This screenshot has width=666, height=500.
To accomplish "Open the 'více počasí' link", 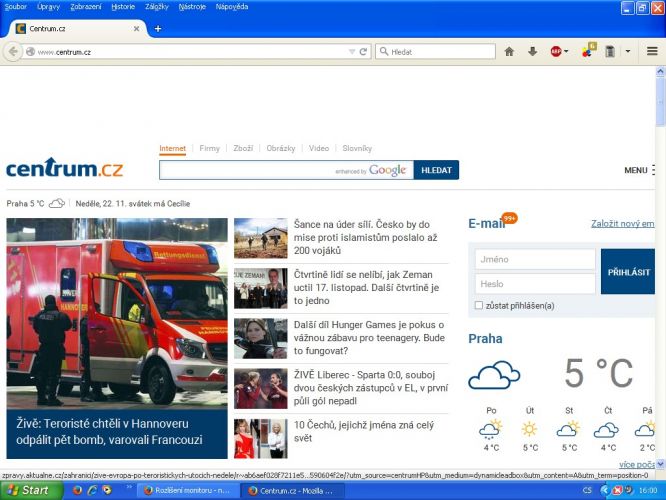I will (x=637, y=464).
